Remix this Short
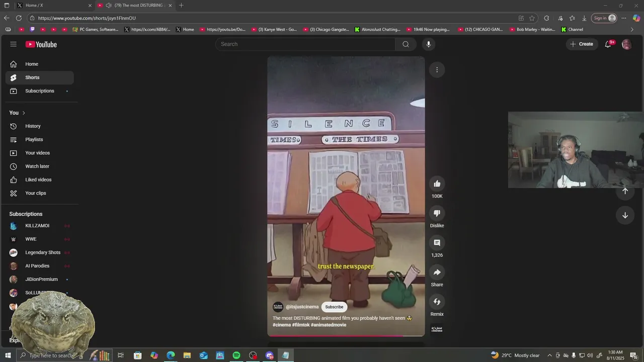This screenshot has width=644, height=362. [437, 302]
